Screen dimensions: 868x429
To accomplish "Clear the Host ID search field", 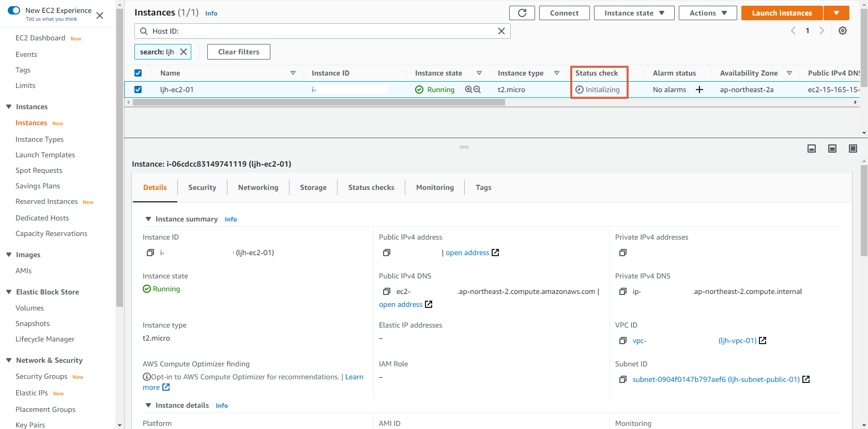I will [x=501, y=31].
